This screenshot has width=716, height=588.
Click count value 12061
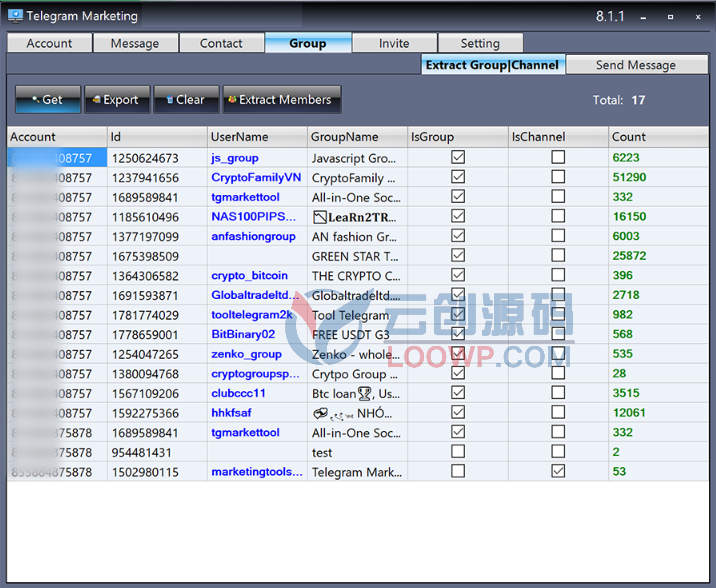click(x=629, y=413)
